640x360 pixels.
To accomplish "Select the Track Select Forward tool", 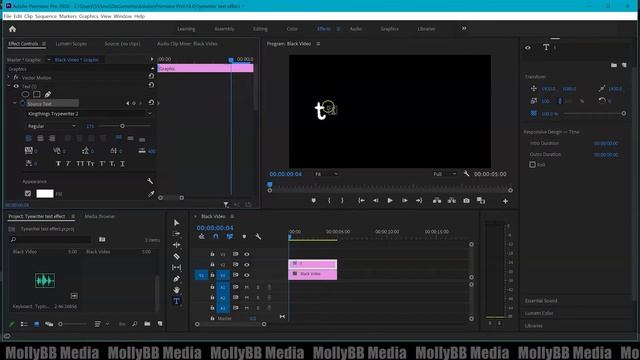I will click(176, 233).
